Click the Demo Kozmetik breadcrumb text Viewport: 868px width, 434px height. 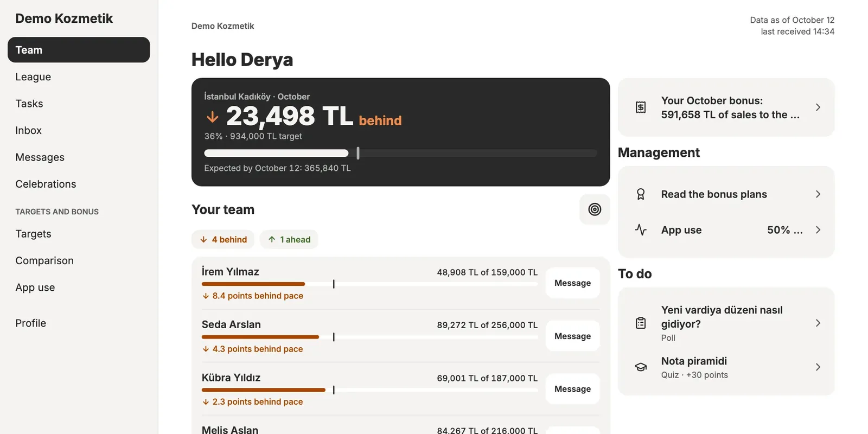(222, 26)
